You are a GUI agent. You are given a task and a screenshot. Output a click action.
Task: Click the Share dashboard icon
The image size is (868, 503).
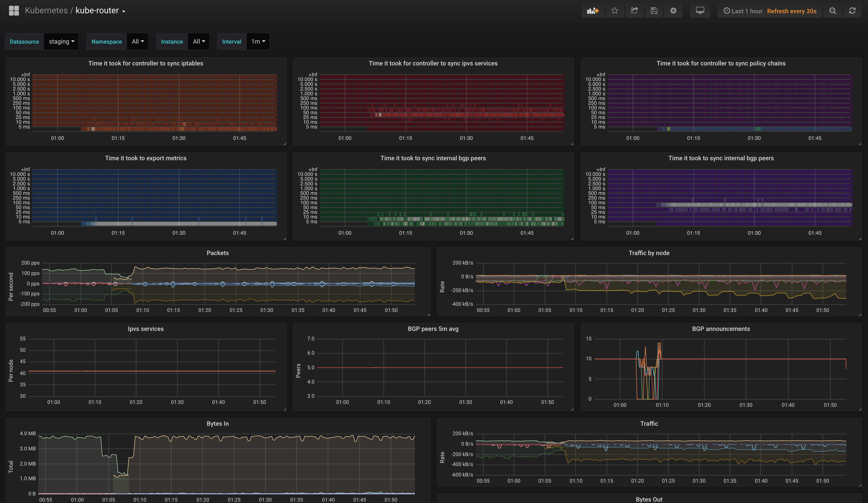pos(634,11)
